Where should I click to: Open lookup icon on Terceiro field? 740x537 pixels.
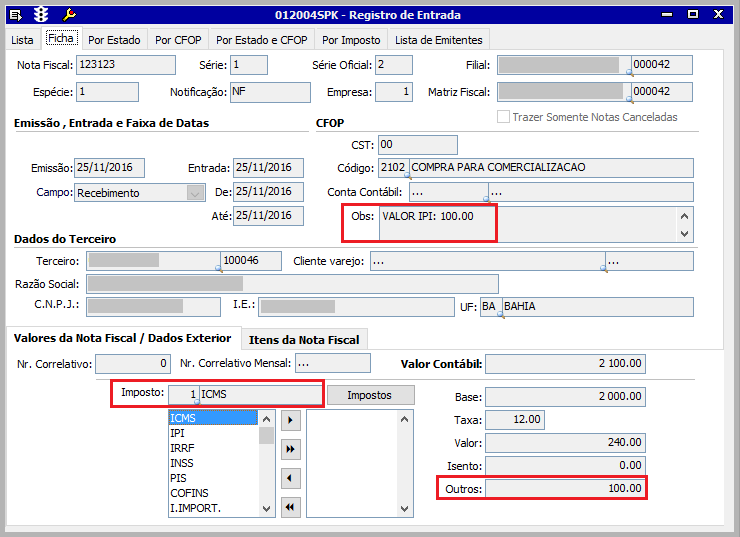[x=219, y=268]
